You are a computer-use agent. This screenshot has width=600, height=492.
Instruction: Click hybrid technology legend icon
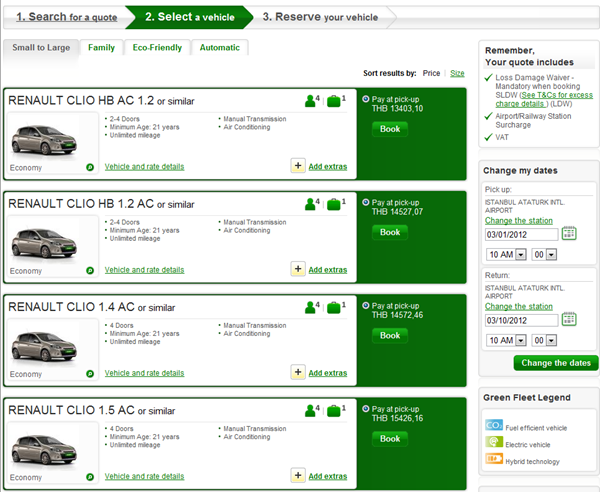(x=494, y=458)
